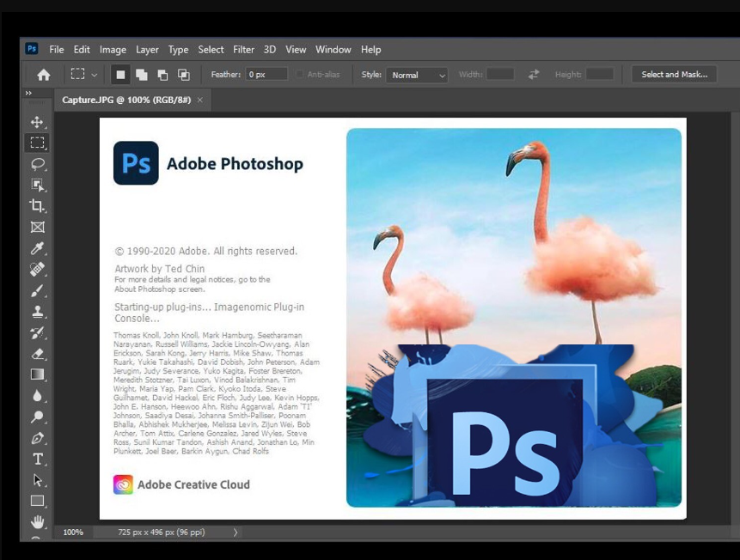Click the Width input field
This screenshot has width=740, height=560.
pyautogui.click(x=500, y=74)
